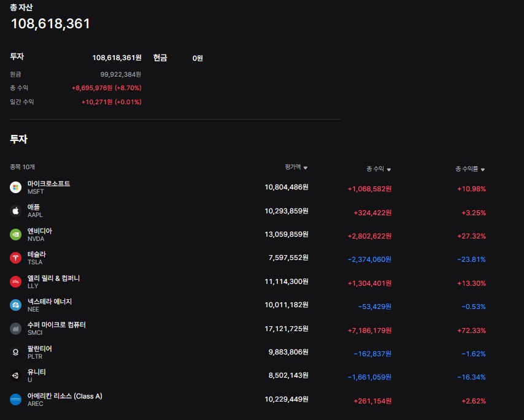Click AREC return rate +2.62%
This screenshot has width=524, height=420.
(x=474, y=402)
